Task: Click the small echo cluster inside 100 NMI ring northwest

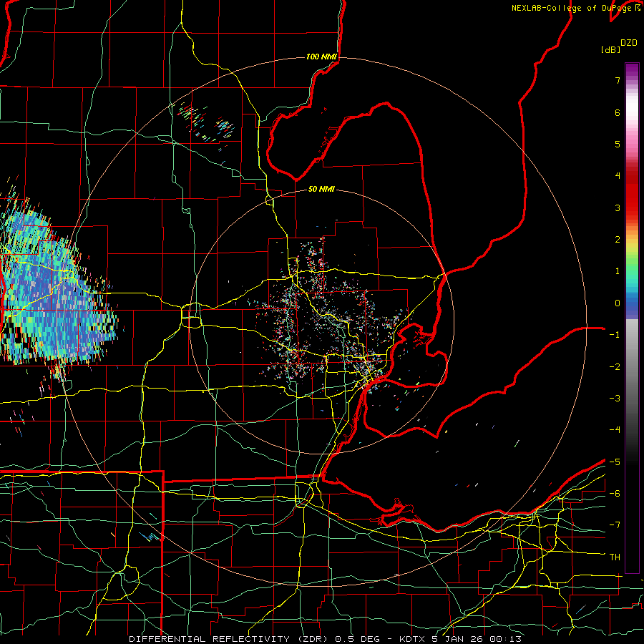Action: (x=205, y=123)
